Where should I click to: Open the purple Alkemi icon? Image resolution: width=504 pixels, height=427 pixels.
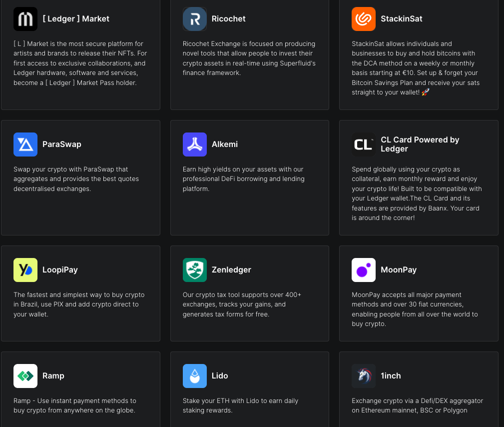click(x=194, y=144)
